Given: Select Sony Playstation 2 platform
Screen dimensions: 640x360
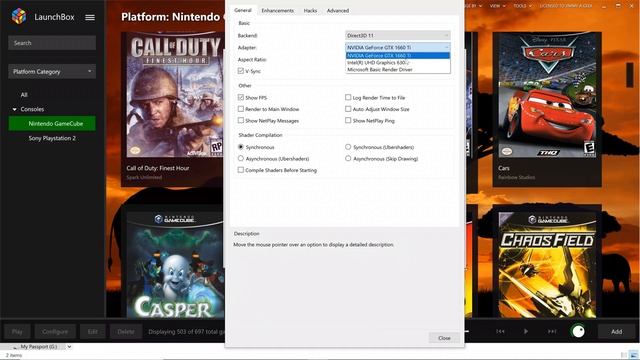Looking at the screenshot, I should pyautogui.click(x=52, y=138).
